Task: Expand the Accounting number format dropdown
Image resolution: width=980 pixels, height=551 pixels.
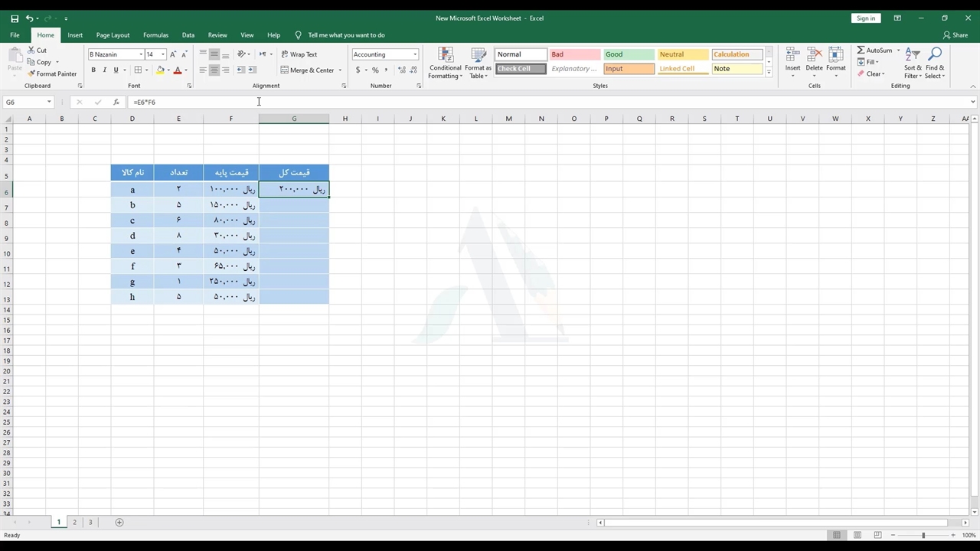Action: pos(415,54)
